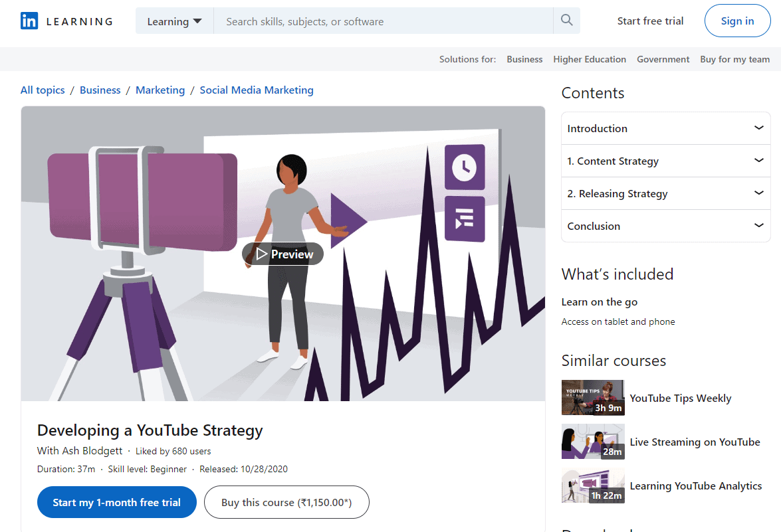Select Higher Education solutions
The height and width of the screenshot is (532, 781).
pyautogui.click(x=590, y=58)
